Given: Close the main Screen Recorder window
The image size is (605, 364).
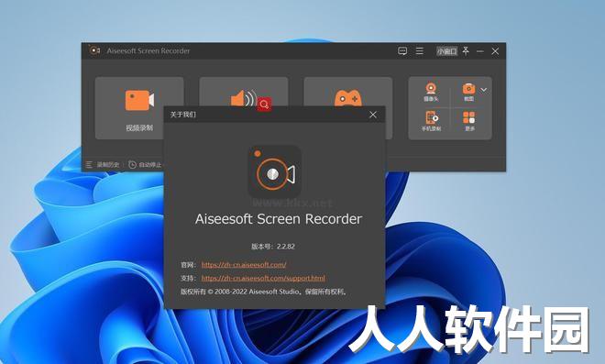Looking at the screenshot, I should coord(495,51).
